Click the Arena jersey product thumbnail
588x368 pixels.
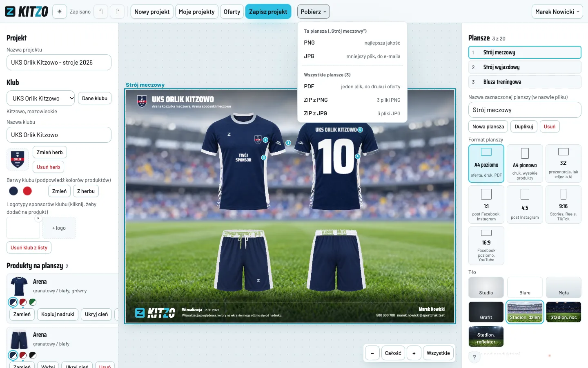19,286
